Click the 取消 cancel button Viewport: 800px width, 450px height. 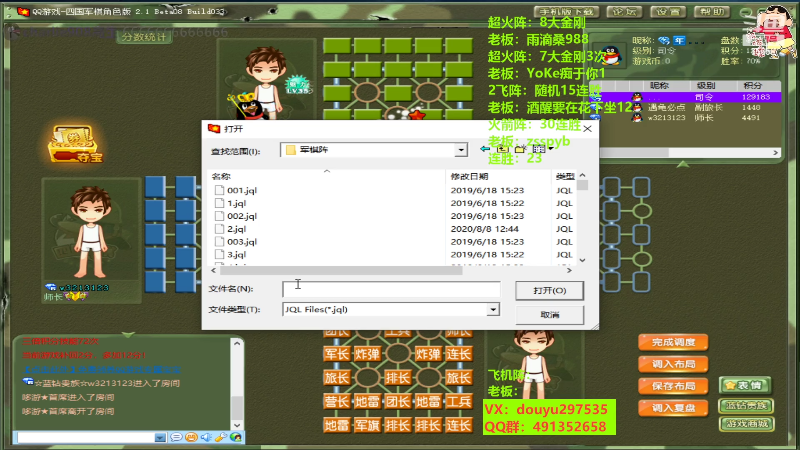tap(549, 315)
